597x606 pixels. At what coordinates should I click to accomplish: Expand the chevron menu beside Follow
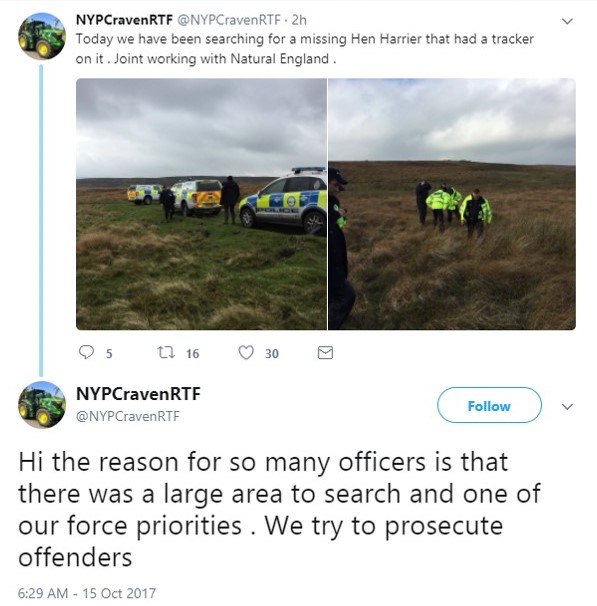point(567,406)
